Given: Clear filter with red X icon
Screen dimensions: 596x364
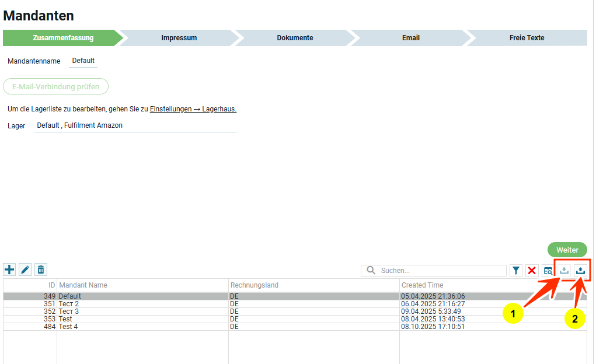Looking at the screenshot, I should click(x=532, y=271).
